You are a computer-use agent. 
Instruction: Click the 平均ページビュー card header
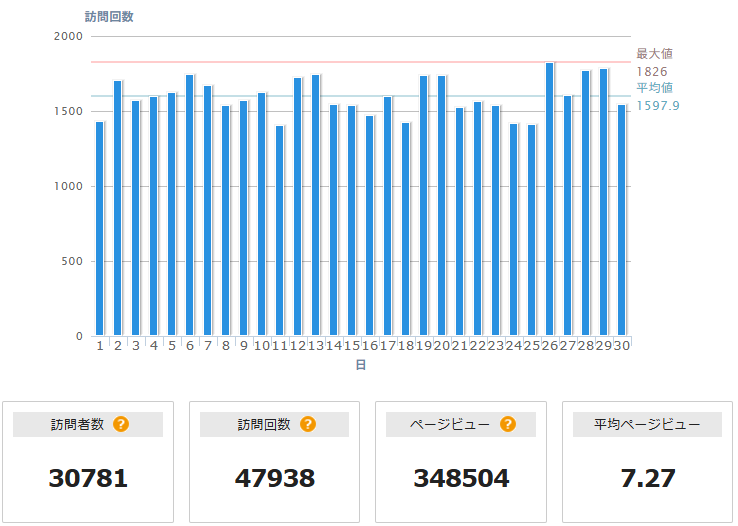click(647, 424)
